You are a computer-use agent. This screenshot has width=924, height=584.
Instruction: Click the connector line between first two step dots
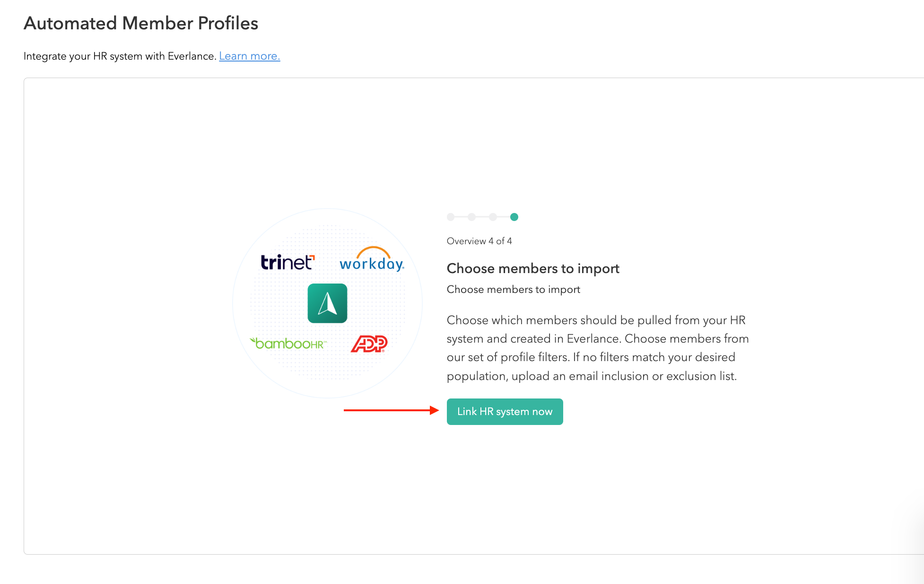(x=461, y=217)
